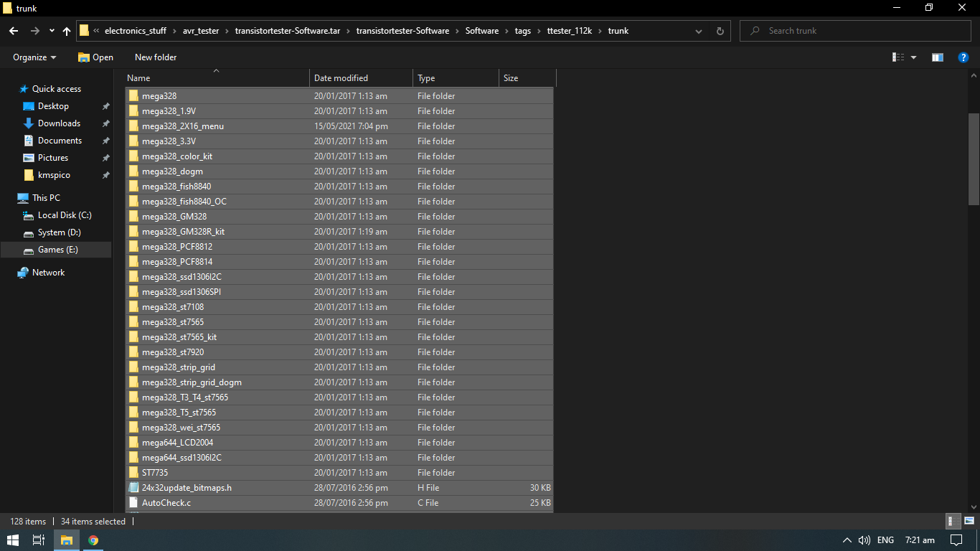Click ttester_112k breadcrumb segment

click(570, 31)
